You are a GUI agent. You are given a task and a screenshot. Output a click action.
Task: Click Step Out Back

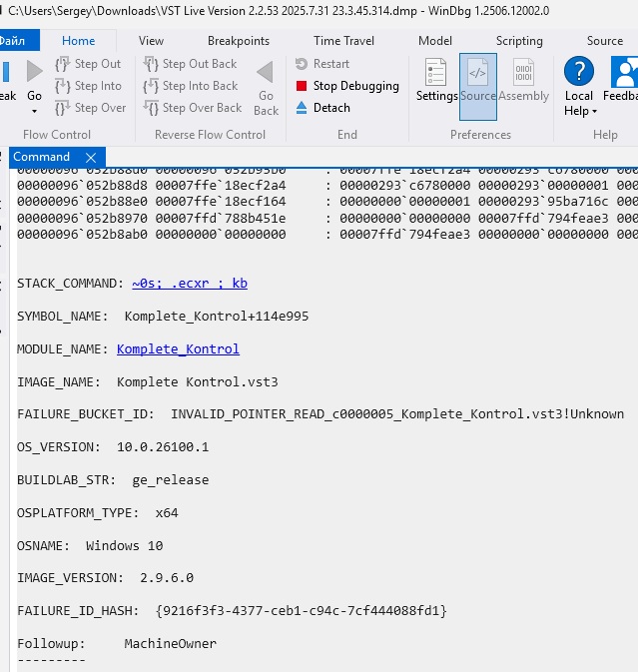[x=190, y=64]
